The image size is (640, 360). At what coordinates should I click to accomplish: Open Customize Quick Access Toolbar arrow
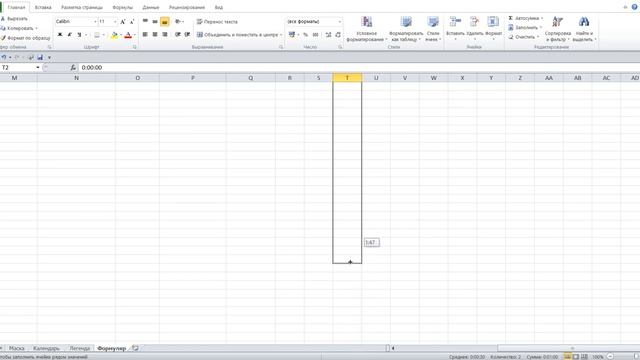coord(49,58)
